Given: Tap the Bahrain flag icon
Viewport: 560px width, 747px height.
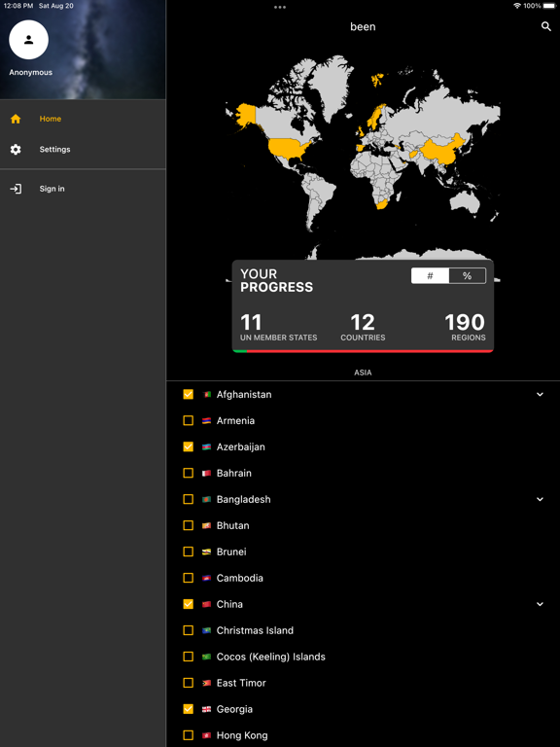Looking at the screenshot, I should tap(206, 473).
